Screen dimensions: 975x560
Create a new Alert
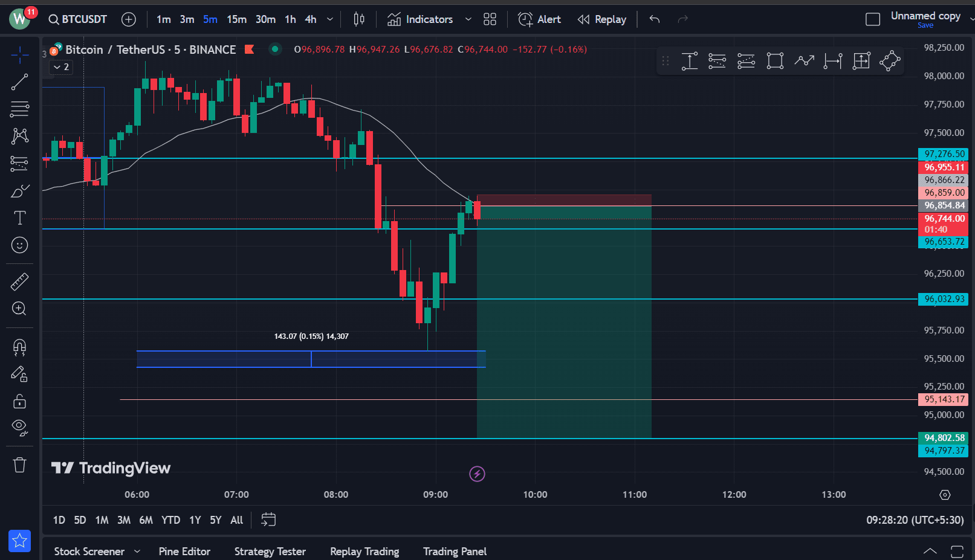coord(539,19)
